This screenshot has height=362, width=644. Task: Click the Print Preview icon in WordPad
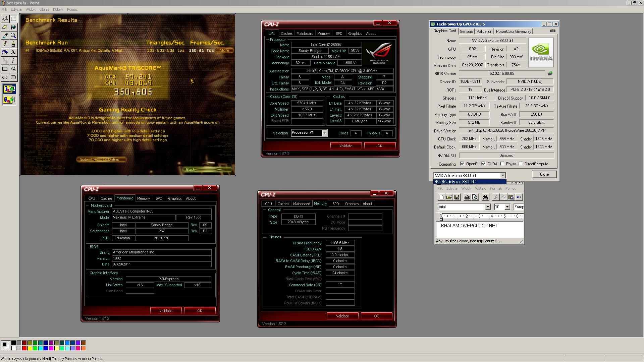(475, 197)
